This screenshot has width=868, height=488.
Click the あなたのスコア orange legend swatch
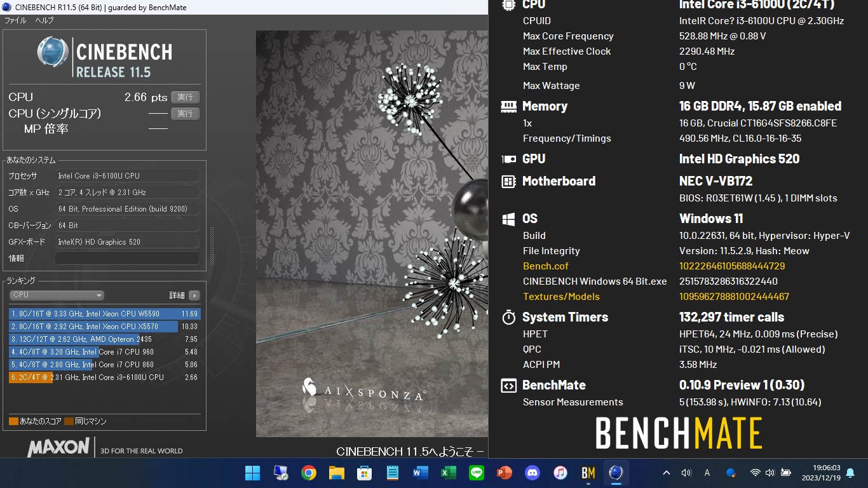(x=13, y=421)
